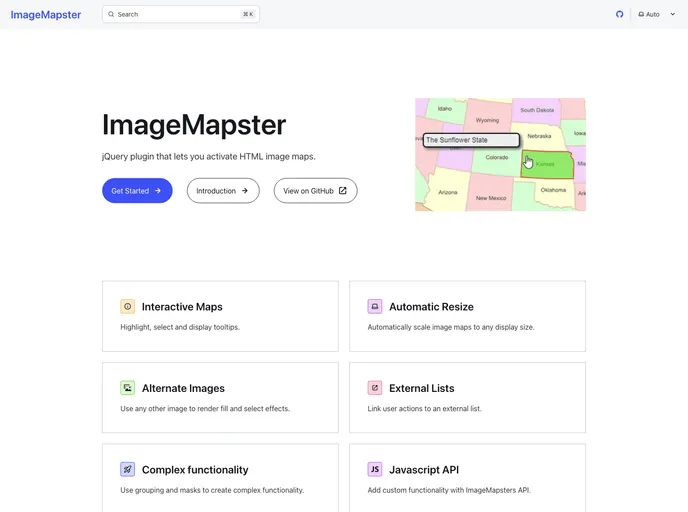
Task: Click the highlighted Kansas state on map
Action: pos(547,165)
